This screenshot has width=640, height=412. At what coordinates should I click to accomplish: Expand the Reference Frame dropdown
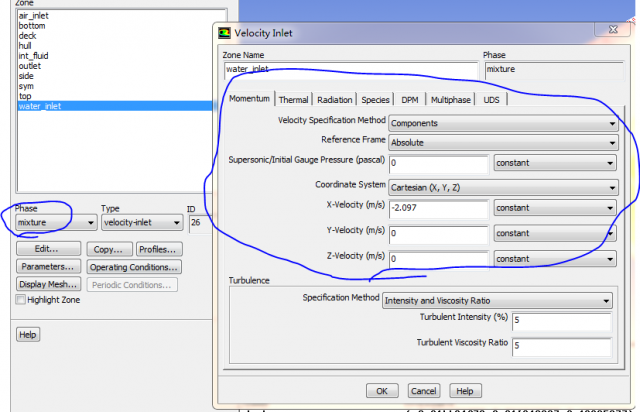click(502, 141)
